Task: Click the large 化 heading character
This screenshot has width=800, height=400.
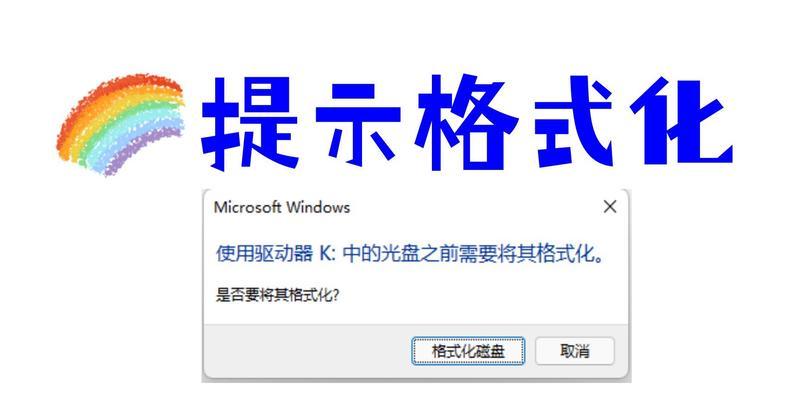Action: point(681,122)
